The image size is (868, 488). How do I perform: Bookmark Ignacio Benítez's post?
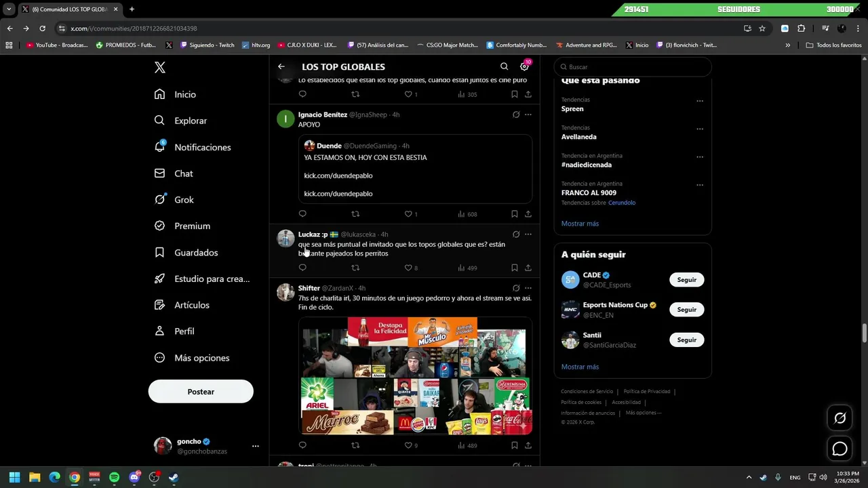[x=515, y=214]
